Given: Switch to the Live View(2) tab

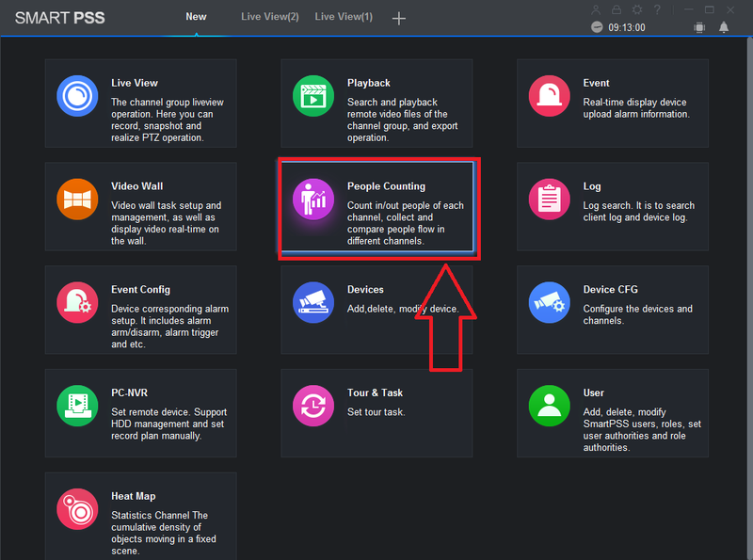Looking at the screenshot, I should pyautogui.click(x=270, y=17).
